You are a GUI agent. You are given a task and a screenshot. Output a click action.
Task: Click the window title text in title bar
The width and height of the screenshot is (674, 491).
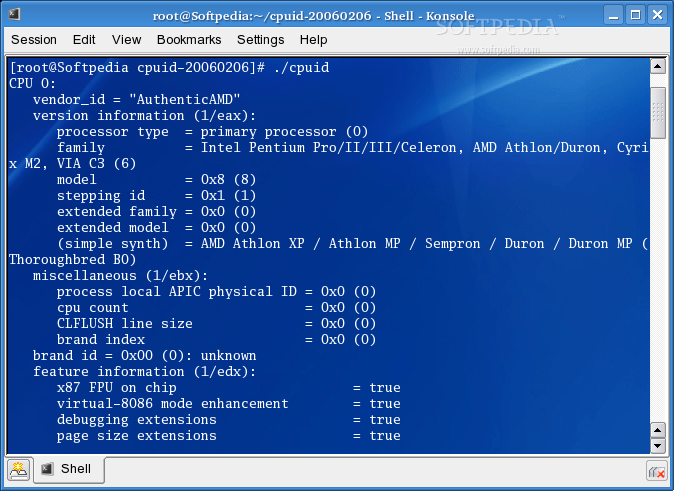[x=314, y=16]
